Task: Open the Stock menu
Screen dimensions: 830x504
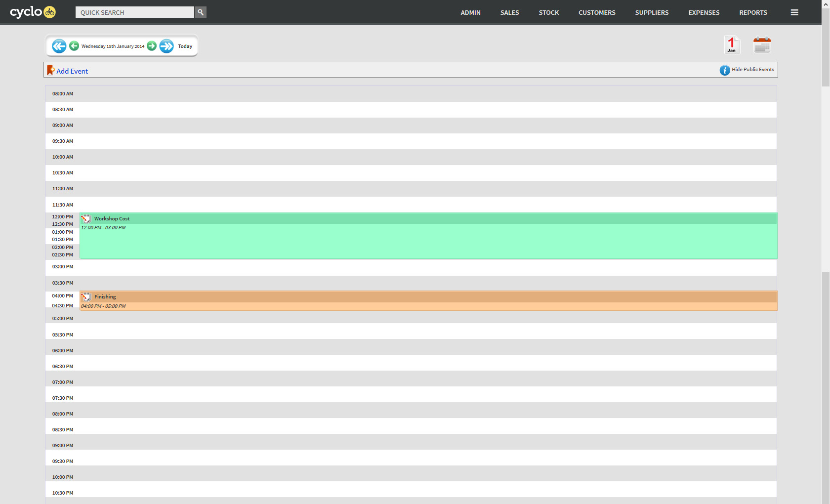Action: pyautogui.click(x=548, y=13)
